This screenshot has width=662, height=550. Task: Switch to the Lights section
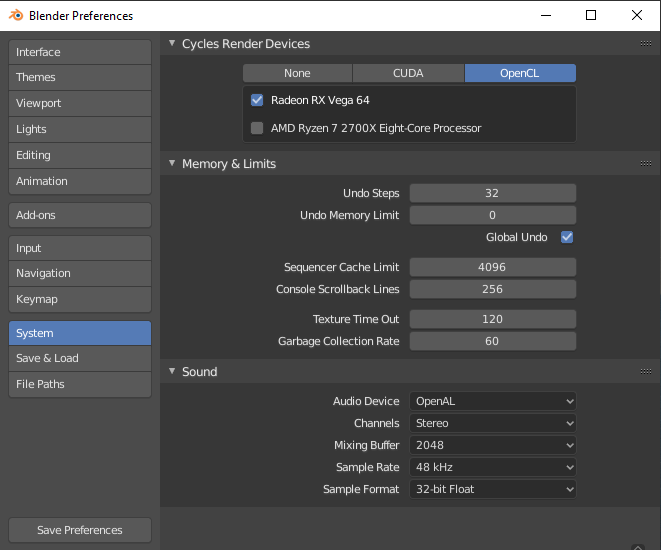[x=80, y=129]
